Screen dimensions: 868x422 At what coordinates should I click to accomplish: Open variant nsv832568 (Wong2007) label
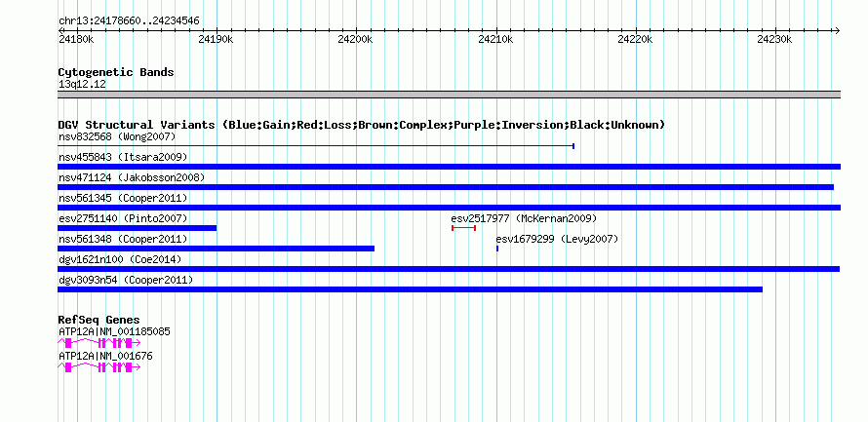(x=117, y=136)
